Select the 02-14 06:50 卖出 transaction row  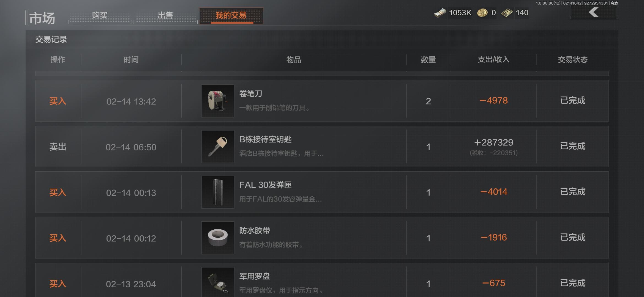point(322,147)
